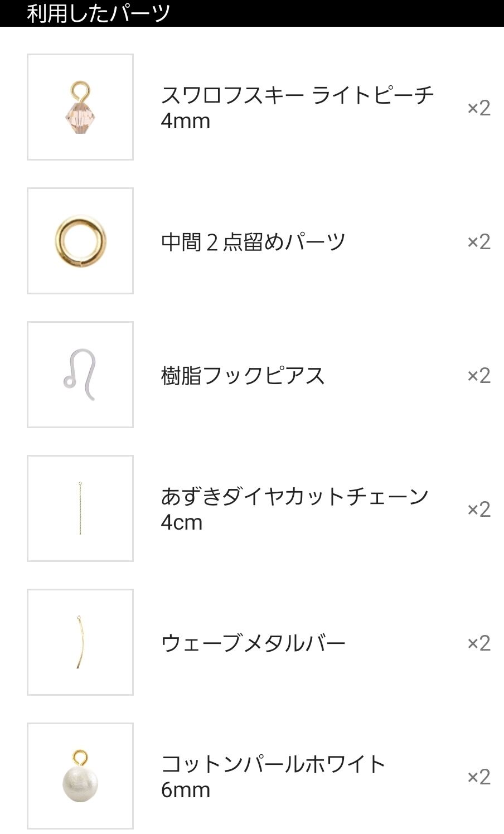This screenshot has width=504, height=834.
Task: View the azuki diamond cut chain image
Action: 80,508
